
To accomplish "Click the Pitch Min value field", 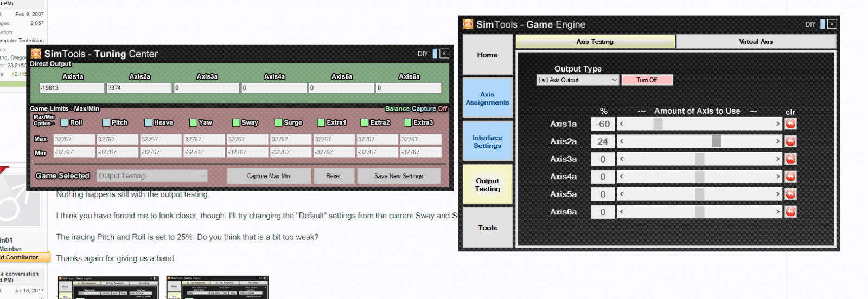I will [117, 152].
